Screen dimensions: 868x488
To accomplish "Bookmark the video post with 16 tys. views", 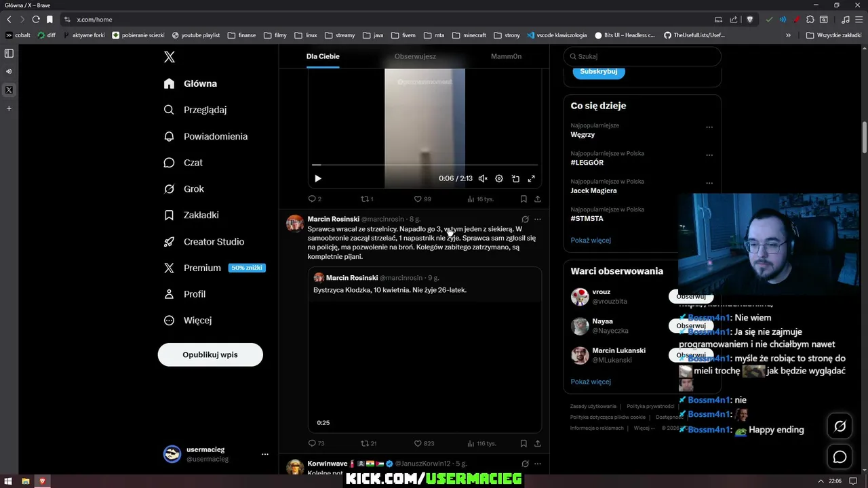I will [x=524, y=199].
